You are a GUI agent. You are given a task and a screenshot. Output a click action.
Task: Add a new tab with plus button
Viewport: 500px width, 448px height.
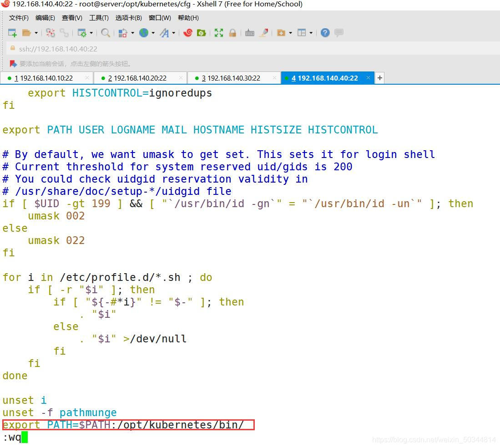(x=380, y=78)
